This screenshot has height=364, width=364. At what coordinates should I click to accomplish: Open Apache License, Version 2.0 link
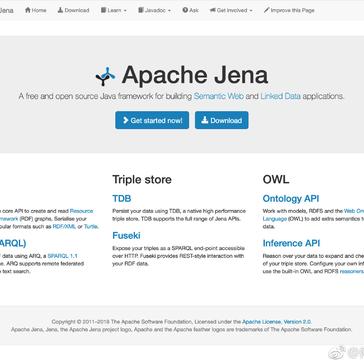277,322
